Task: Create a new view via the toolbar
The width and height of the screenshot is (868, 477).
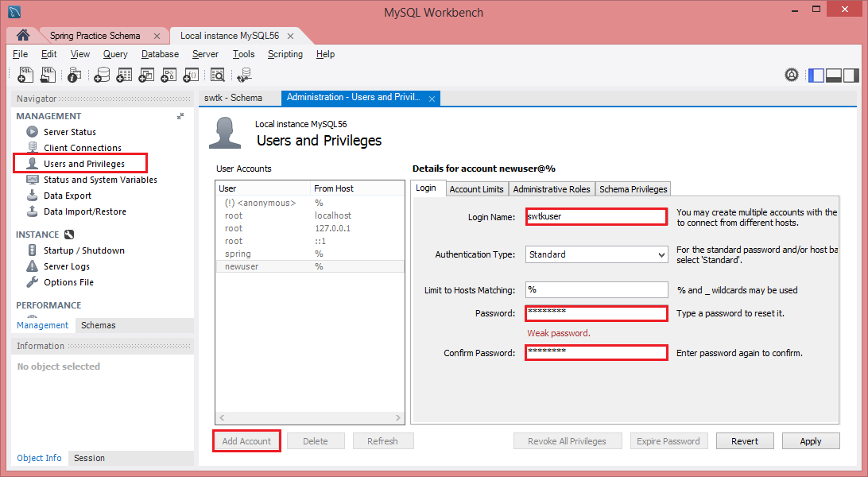Action: [x=146, y=74]
